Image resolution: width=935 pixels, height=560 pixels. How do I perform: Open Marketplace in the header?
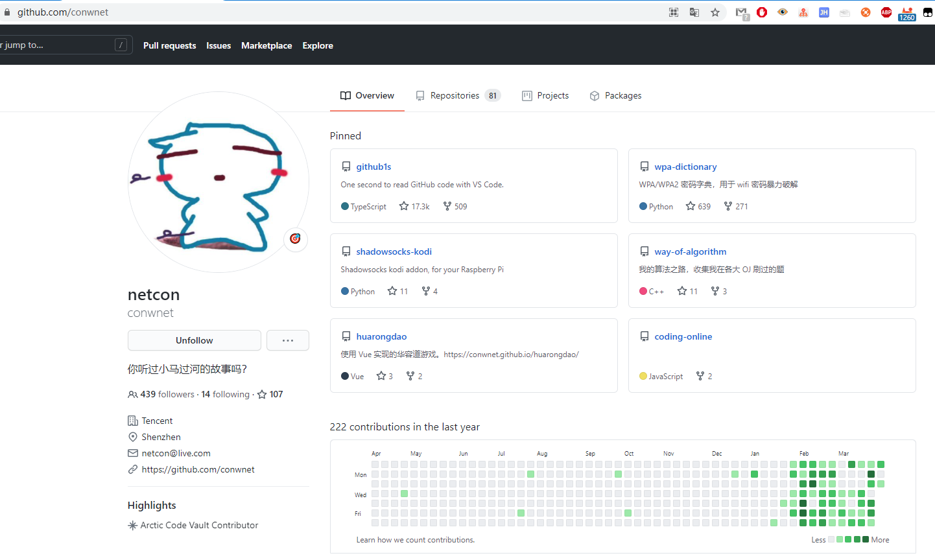(266, 45)
